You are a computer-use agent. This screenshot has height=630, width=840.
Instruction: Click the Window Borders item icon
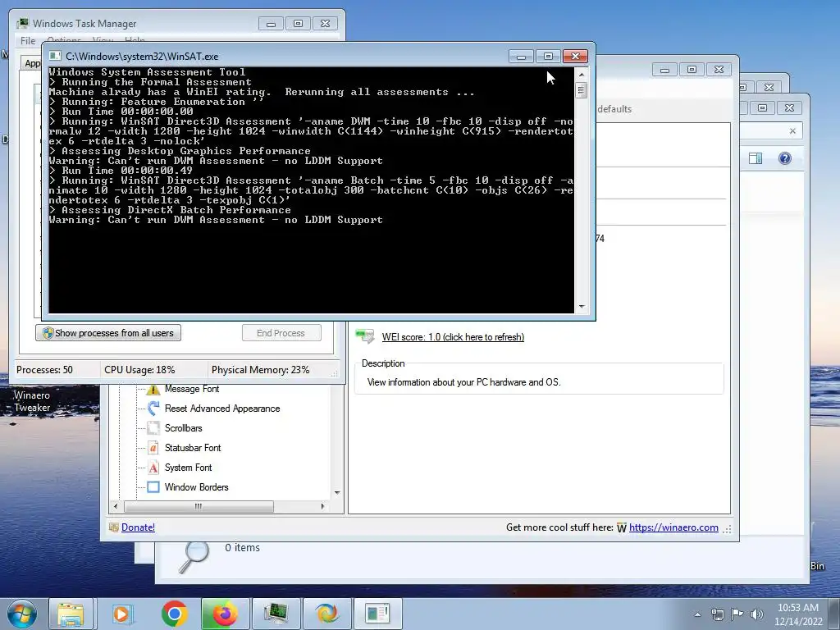point(153,487)
